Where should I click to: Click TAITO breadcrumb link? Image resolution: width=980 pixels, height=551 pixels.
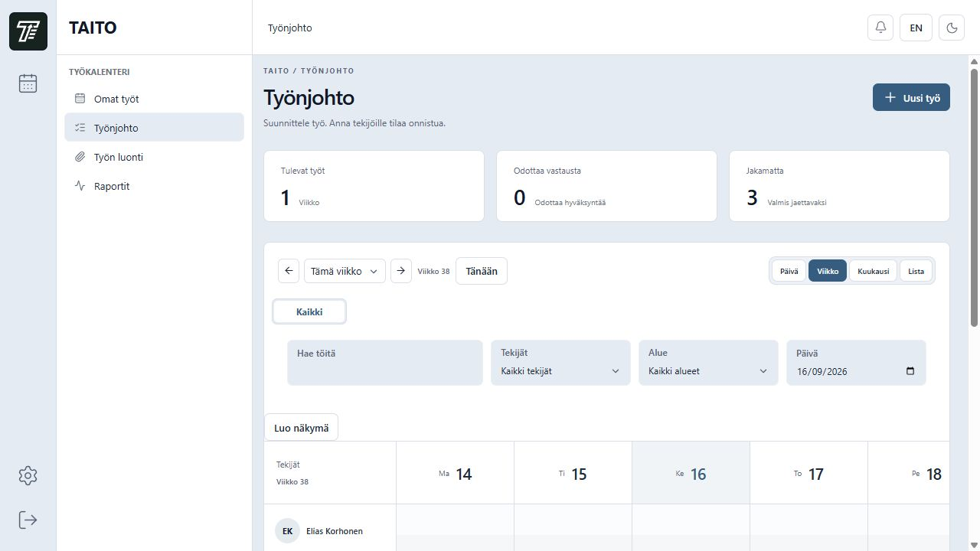point(276,70)
